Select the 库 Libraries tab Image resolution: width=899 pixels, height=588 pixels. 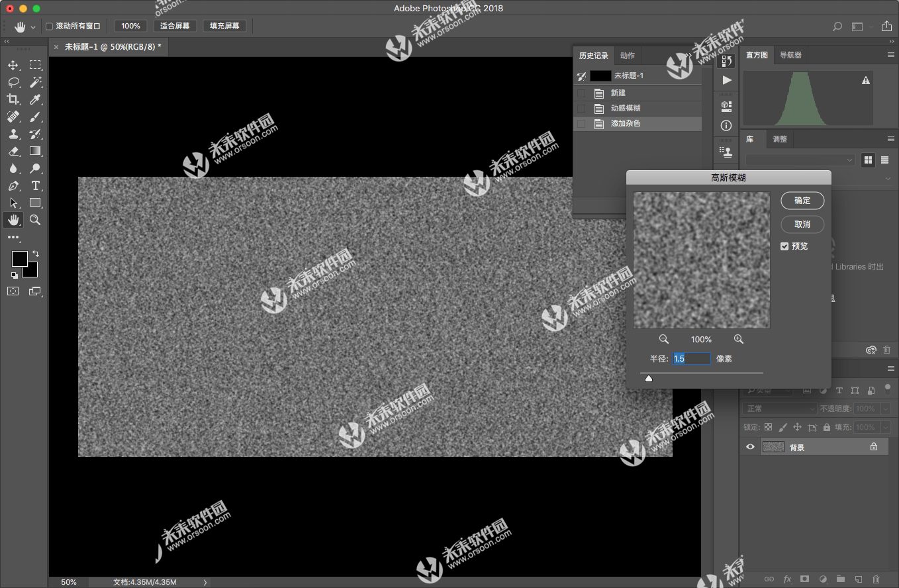coord(750,139)
